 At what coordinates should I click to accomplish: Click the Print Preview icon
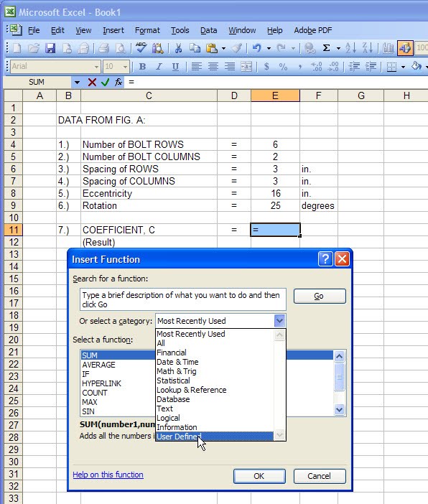121,48
